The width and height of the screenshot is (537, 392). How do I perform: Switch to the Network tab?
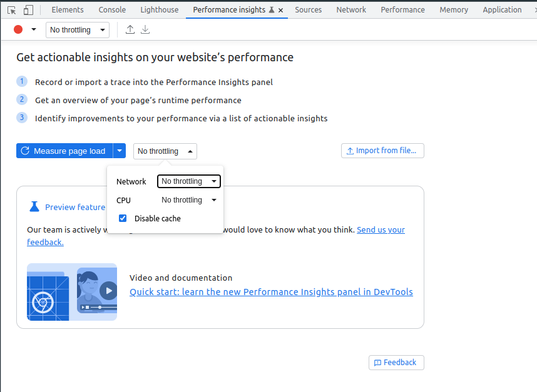pyautogui.click(x=351, y=10)
